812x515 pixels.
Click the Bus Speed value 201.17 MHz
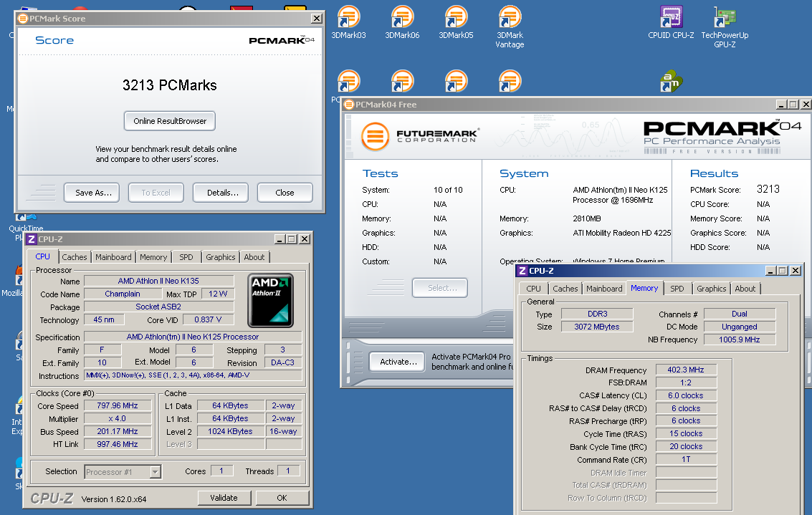(x=118, y=432)
